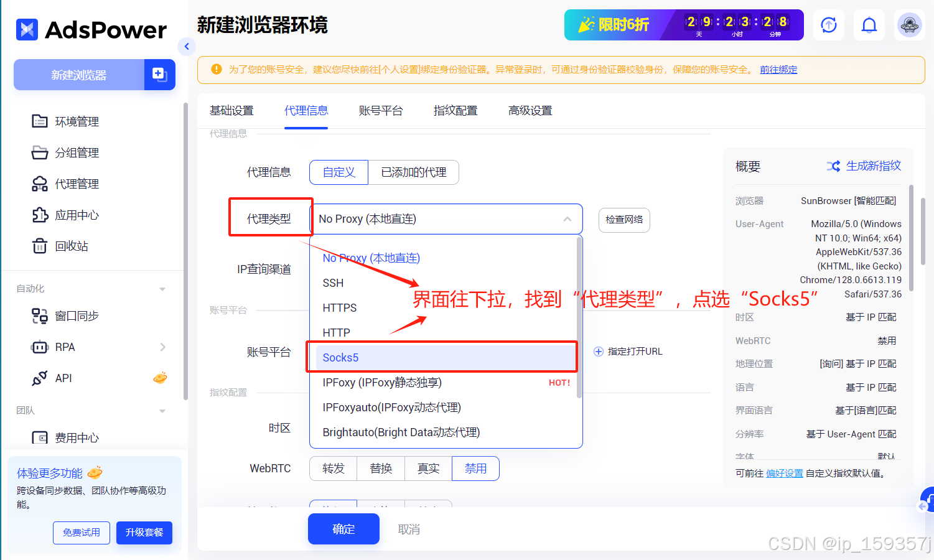Open the API sidebar item
Image resolution: width=934 pixels, height=560 pixels.
(52, 378)
